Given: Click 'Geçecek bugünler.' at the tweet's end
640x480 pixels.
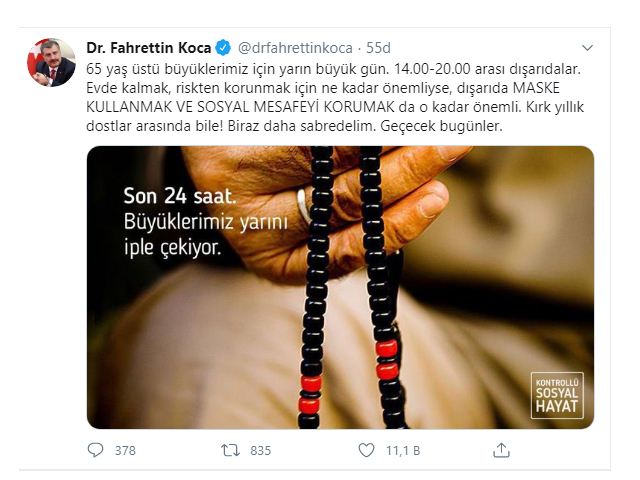Looking at the screenshot, I should coord(441,126).
